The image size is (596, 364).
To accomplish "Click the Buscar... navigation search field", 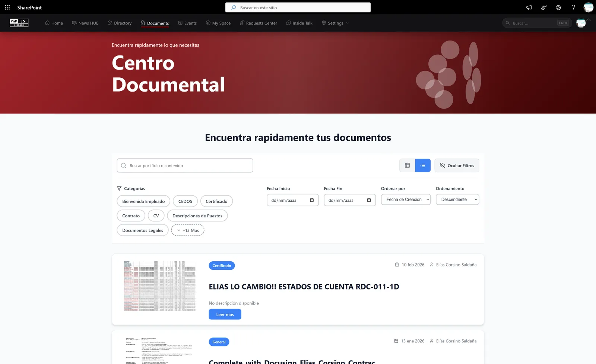I will (x=536, y=23).
